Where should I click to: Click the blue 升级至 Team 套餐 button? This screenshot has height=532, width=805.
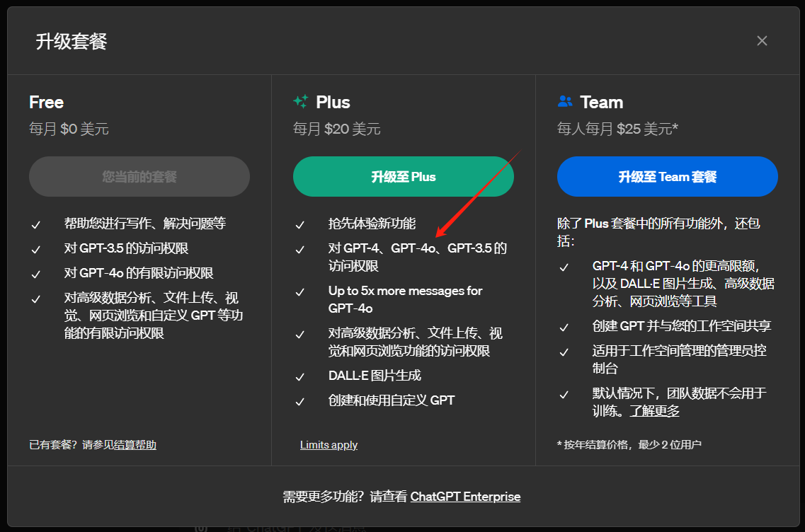click(x=667, y=176)
